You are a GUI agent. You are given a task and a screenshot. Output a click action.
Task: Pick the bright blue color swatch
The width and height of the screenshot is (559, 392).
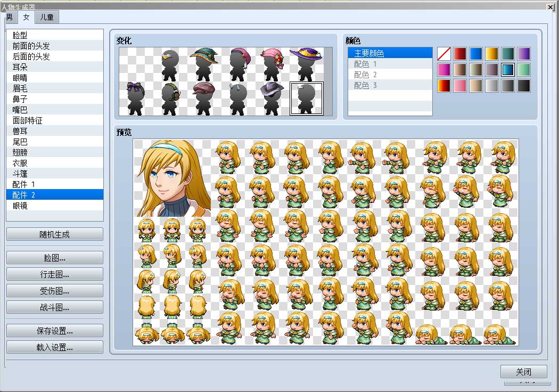pyautogui.click(x=476, y=54)
